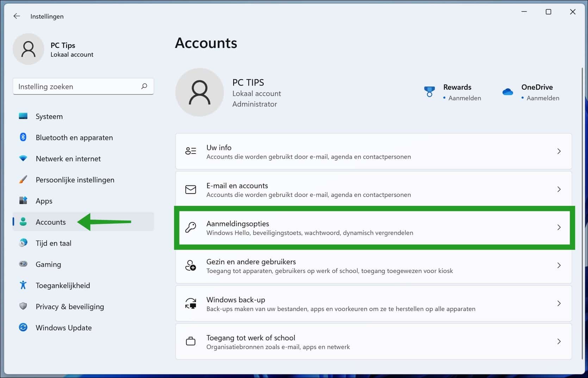
Task: Click Aanmelden under Rewards
Action: pyautogui.click(x=464, y=98)
